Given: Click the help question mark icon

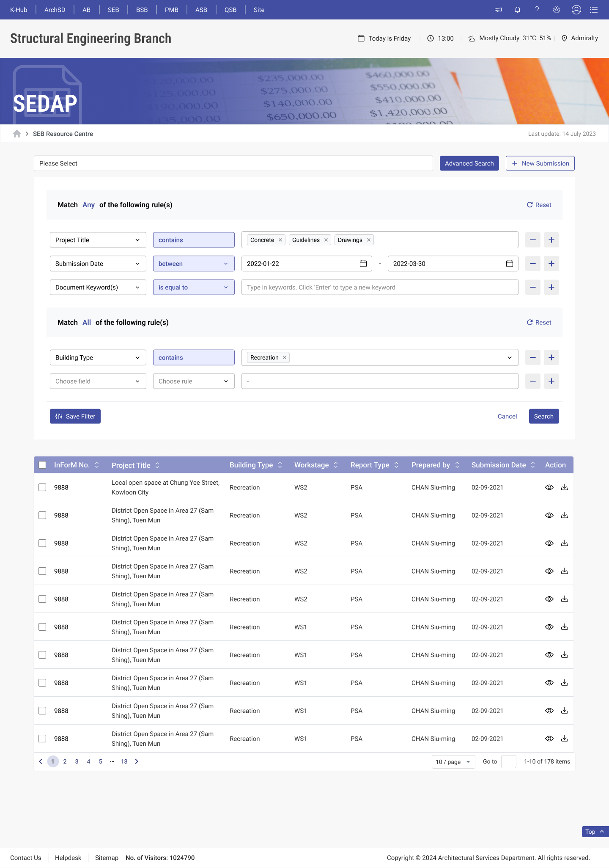Looking at the screenshot, I should pos(537,10).
